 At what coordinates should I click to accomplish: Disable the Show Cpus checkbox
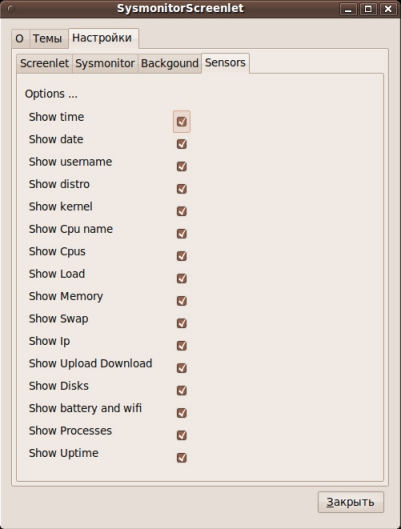coord(182,256)
